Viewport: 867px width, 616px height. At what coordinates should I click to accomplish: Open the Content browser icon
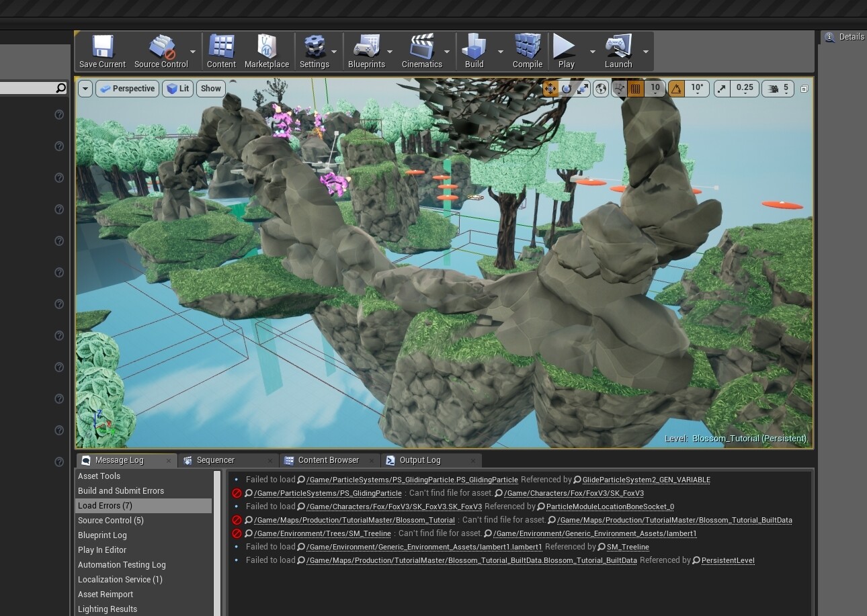[221, 51]
